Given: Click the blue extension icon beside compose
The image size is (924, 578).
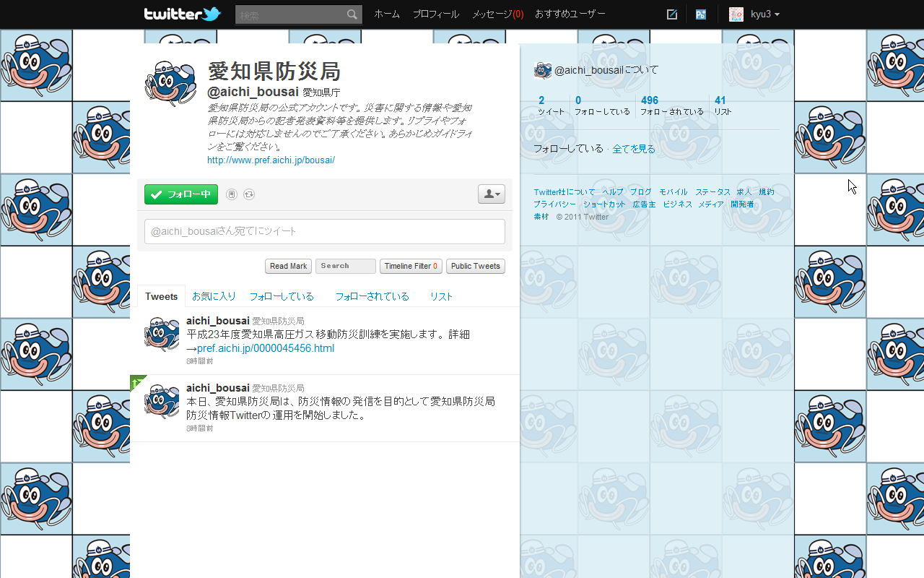Looking at the screenshot, I should [700, 14].
